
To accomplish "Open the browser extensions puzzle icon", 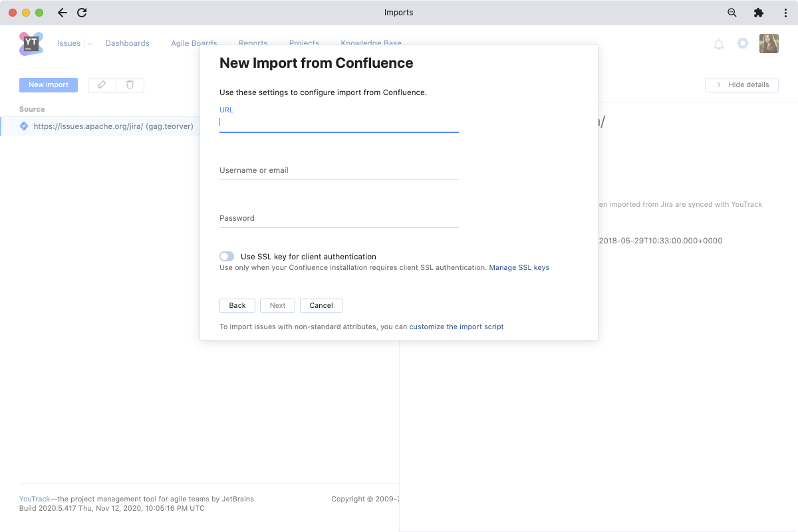I will tap(759, 13).
